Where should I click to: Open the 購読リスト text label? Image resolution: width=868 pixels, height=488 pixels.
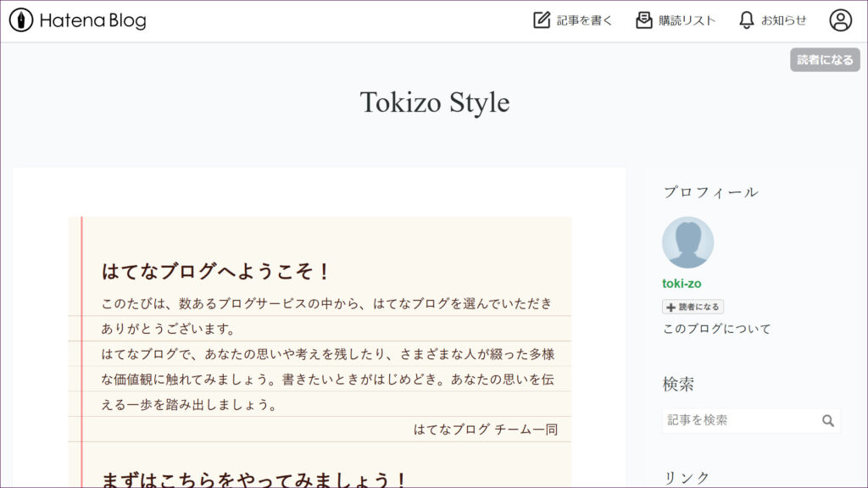pyautogui.click(x=687, y=20)
